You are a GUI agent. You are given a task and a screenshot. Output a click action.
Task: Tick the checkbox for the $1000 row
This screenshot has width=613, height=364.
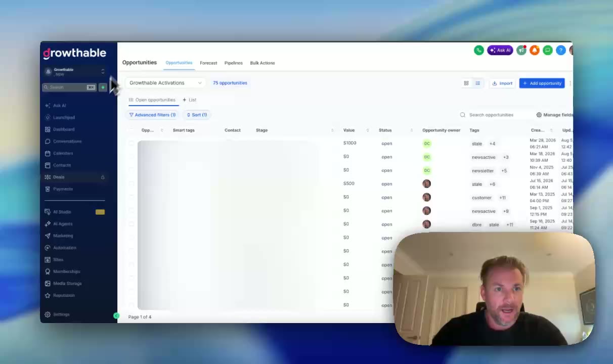132,143
